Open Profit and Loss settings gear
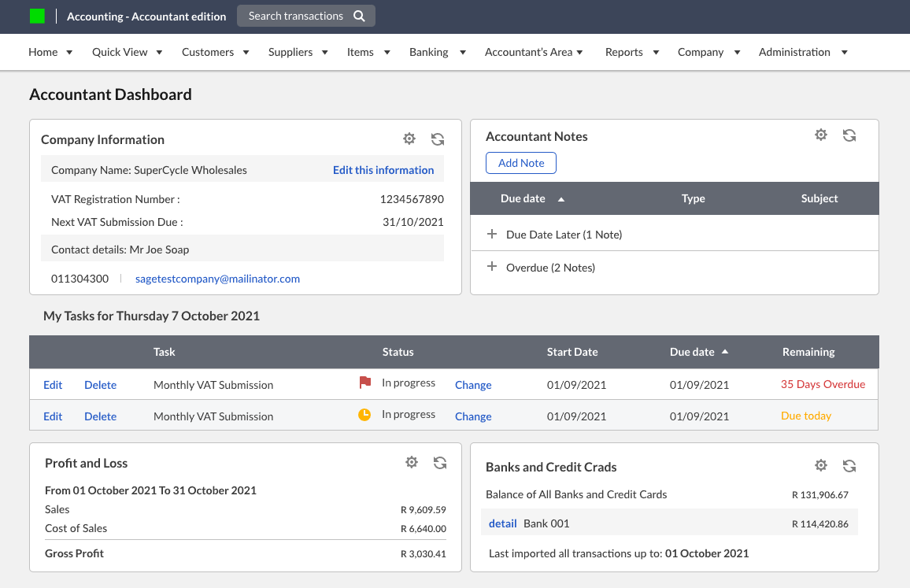The image size is (910, 588). tap(412, 462)
